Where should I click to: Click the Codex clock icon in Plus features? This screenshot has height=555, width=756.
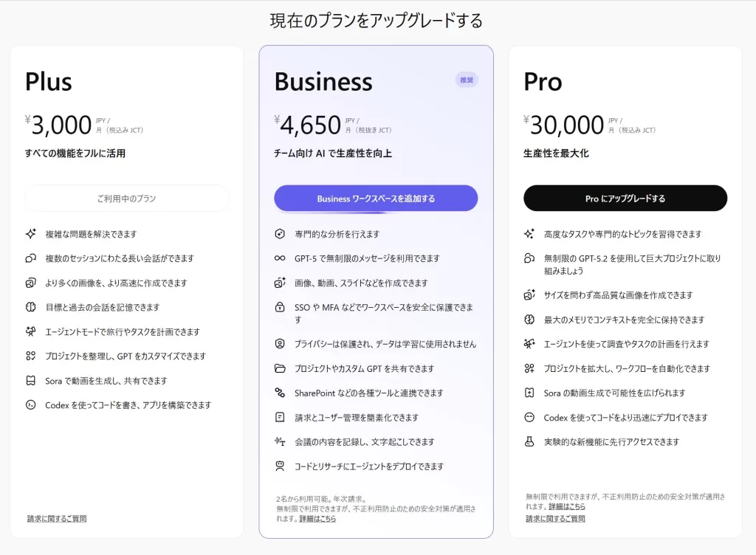click(x=31, y=405)
